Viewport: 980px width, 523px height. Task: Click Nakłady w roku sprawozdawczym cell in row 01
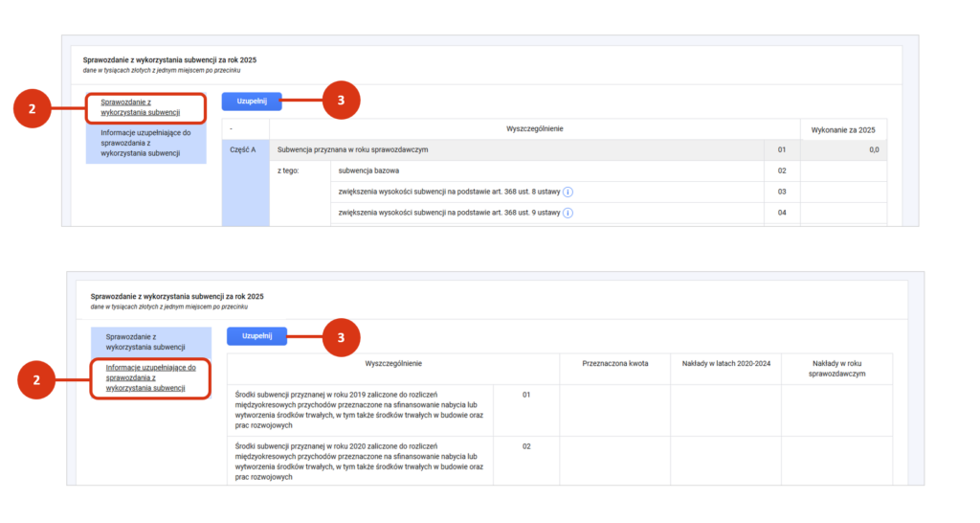point(836,410)
